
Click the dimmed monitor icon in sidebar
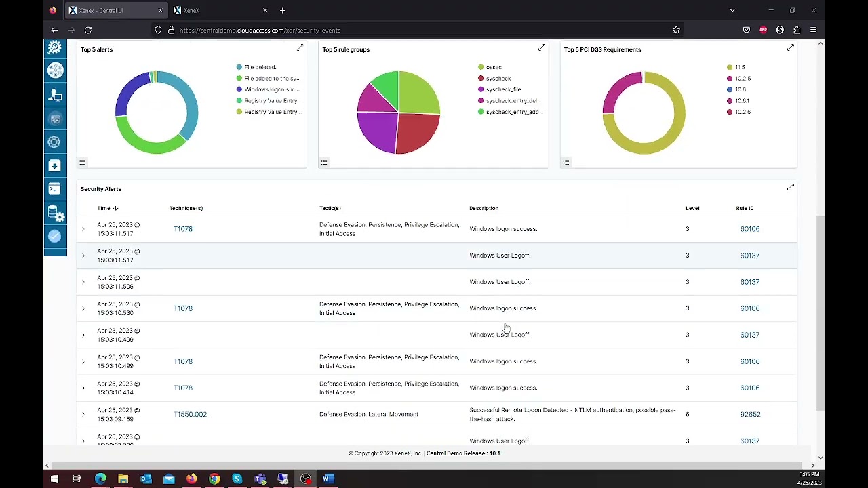click(55, 119)
